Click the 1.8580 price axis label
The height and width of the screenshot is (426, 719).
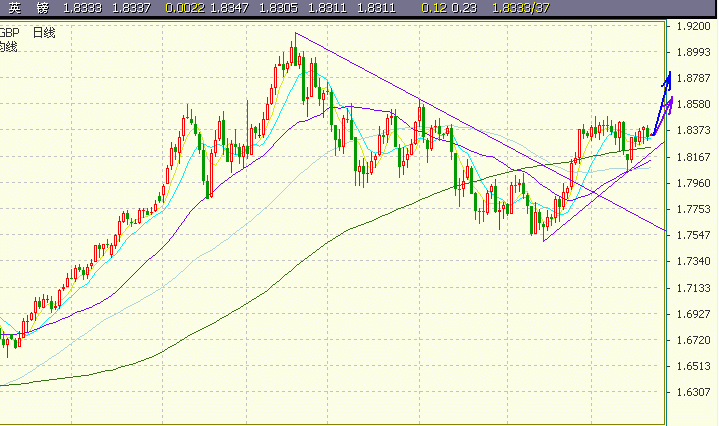[693, 105]
